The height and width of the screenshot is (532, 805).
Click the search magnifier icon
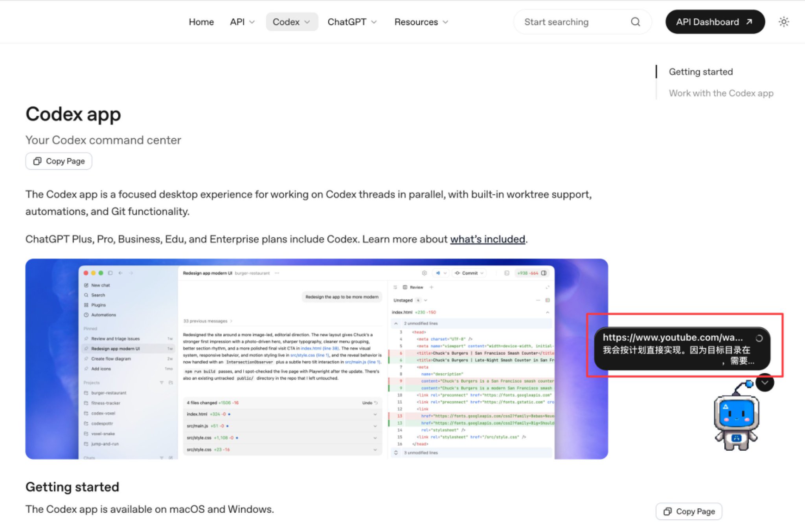click(x=635, y=22)
